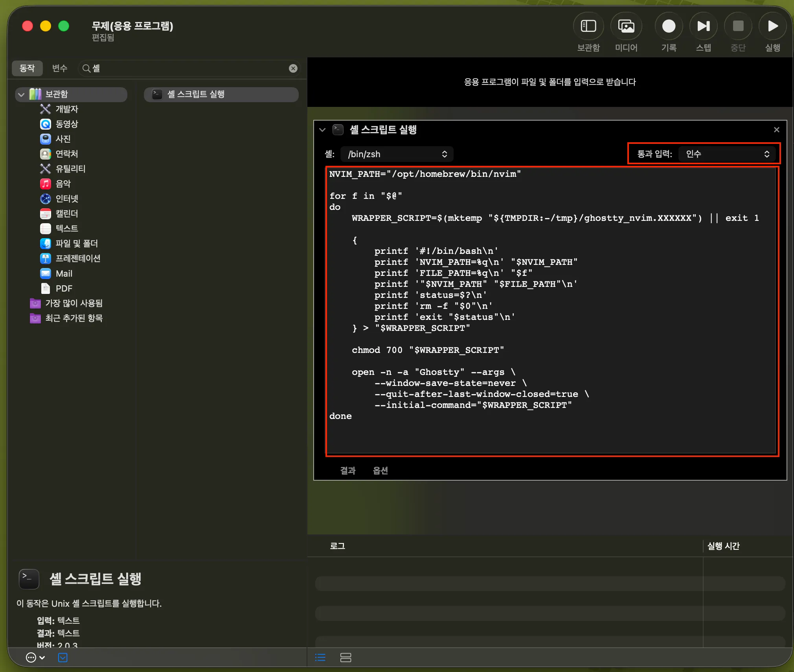Select 셸 스크립트 실행 in the results list
The height and width of the screenshot is (672, 794).
pyautogui.click(x=221, y=94)
